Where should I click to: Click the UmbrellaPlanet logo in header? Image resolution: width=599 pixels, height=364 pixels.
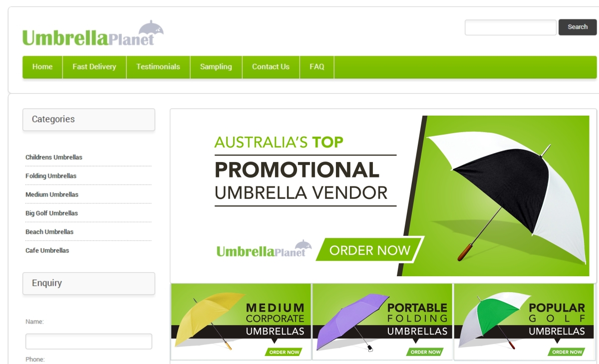coord(93,34)
